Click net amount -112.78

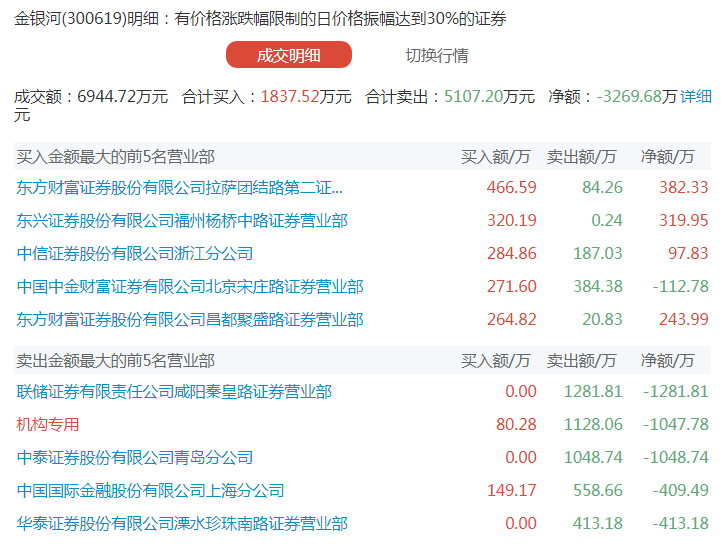point(681,287)
